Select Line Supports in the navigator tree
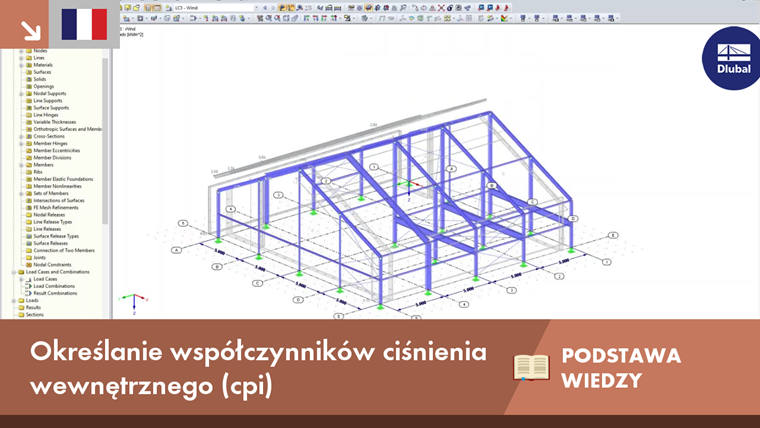This screenshot has height=428, width=760. pyautogui.click(x=48, y=101)
